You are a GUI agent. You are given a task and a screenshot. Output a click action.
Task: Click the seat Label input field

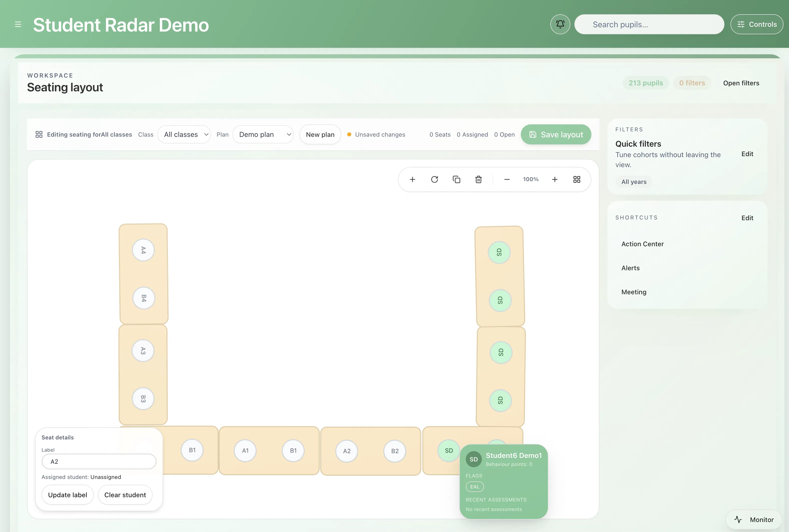coord(98,461)
